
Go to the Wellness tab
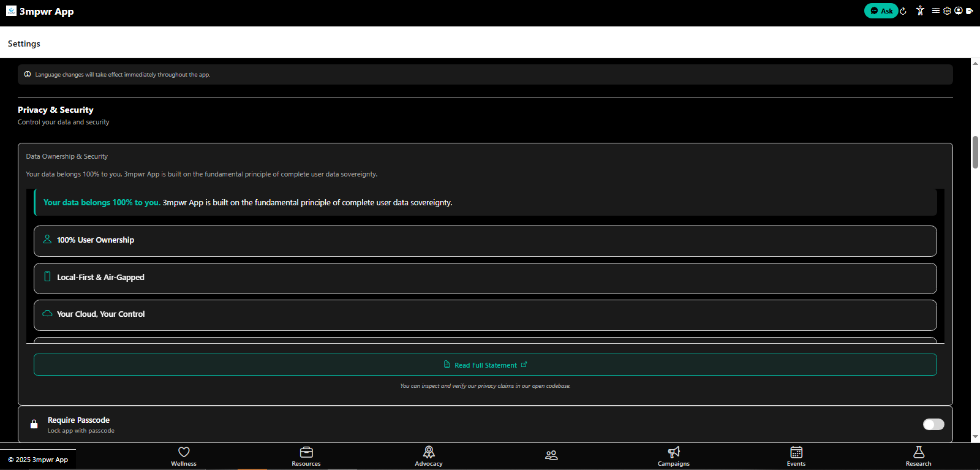(184, 456)
